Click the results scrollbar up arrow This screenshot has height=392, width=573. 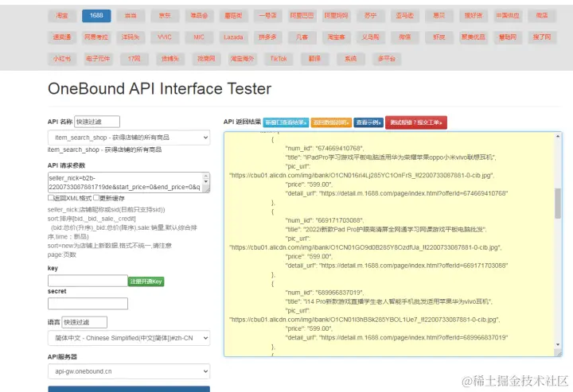pos(558,136)
